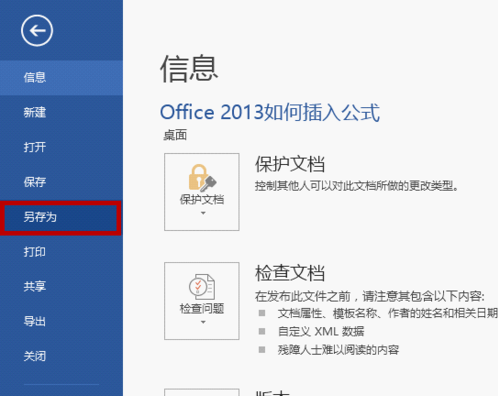The width and height of the screenshot is (498, 396).
Task: Open the 新建 menu item
Action: tap(61, 113)
